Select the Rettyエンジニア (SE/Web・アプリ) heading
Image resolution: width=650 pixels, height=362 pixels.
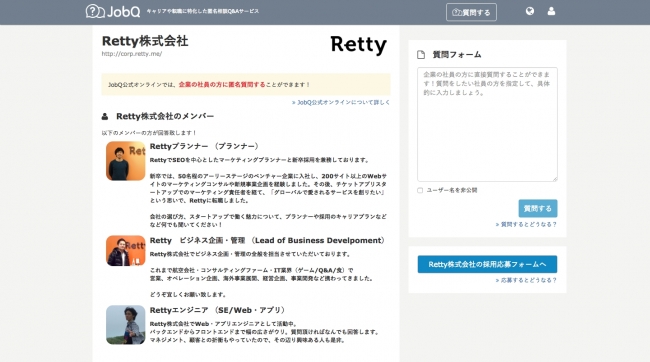[x=218, y=310]
